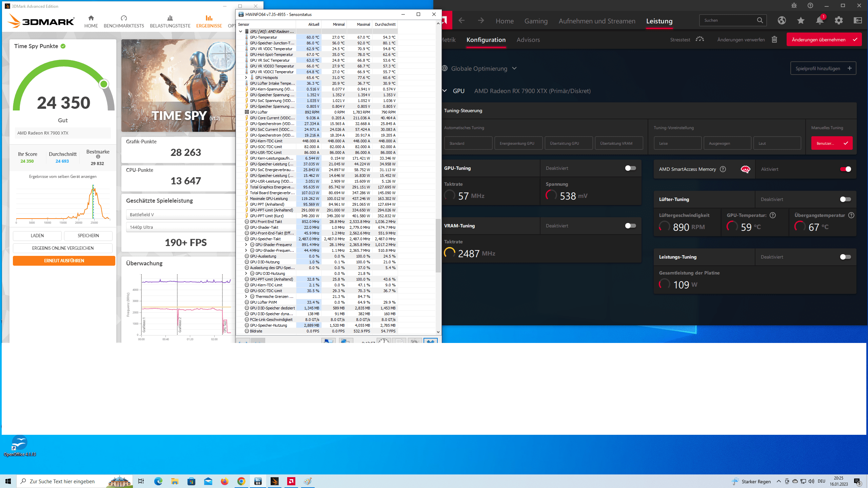Expand the GPU-Shader-Frequenz 891.4 MHz row
Image resolution: width=868 pixels, height=488 pixels.
246,245
